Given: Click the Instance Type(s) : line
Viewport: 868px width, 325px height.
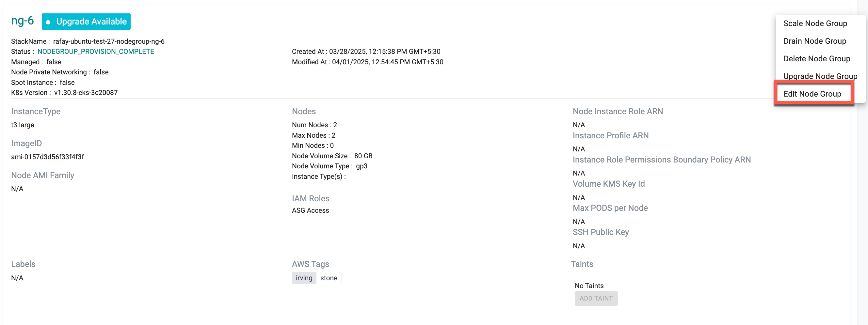Looking at the screenshot, I should coord(319,177).
